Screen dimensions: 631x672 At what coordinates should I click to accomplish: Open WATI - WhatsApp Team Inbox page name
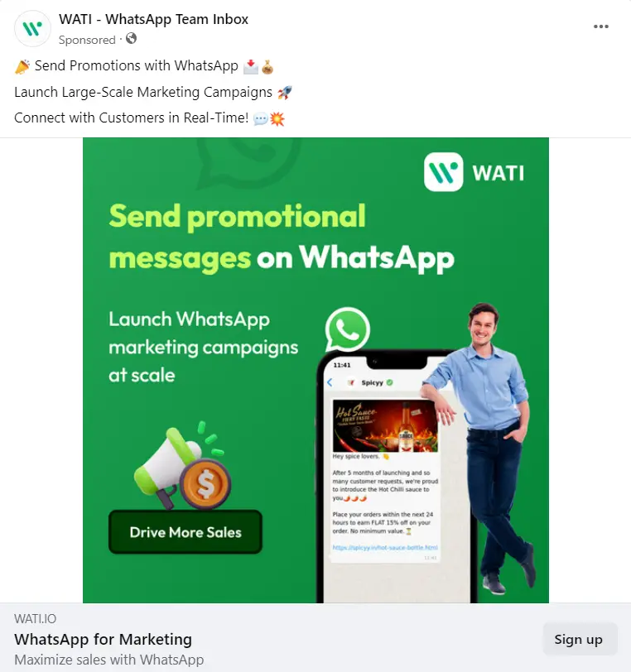point(153,19)
